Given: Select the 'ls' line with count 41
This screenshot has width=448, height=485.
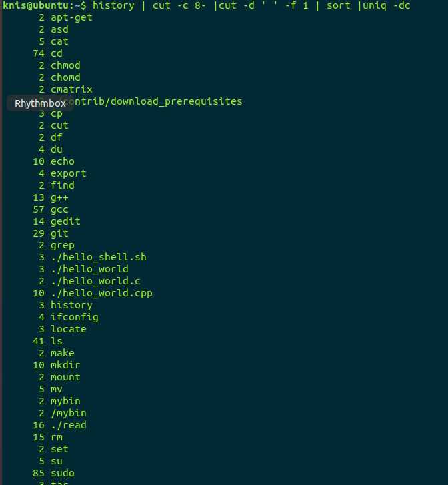Looking at the screenshot, I should (48, 342).
